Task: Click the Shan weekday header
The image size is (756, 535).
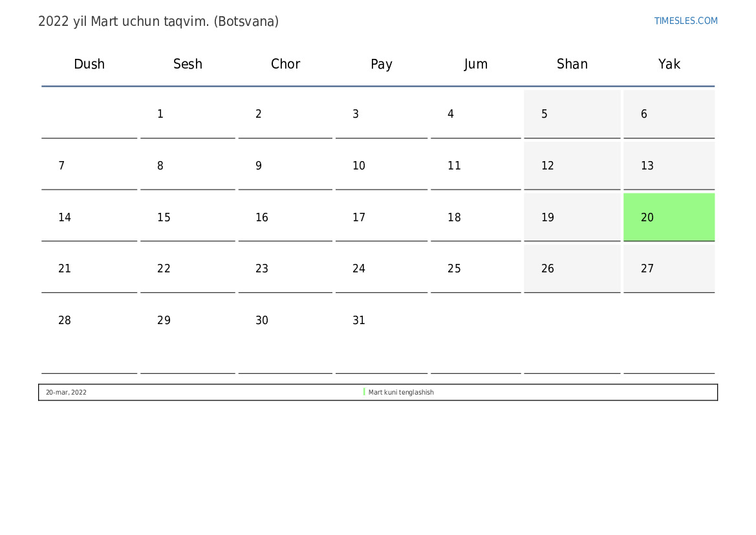Action: tap(572, 64)
